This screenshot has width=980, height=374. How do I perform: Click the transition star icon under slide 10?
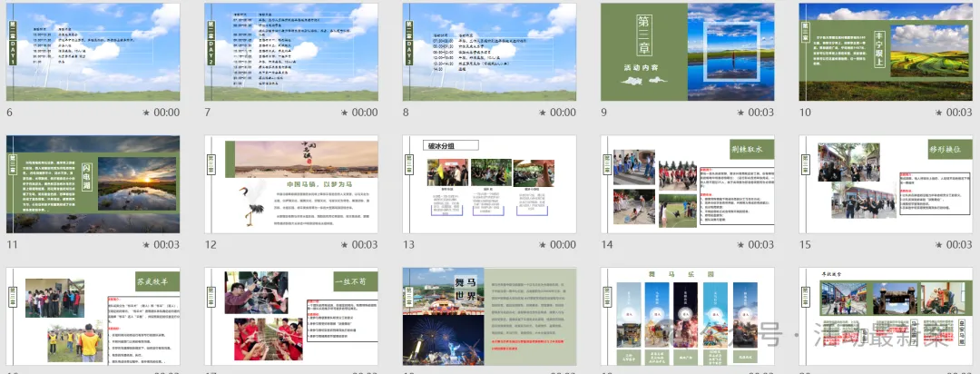click(939, 113)
